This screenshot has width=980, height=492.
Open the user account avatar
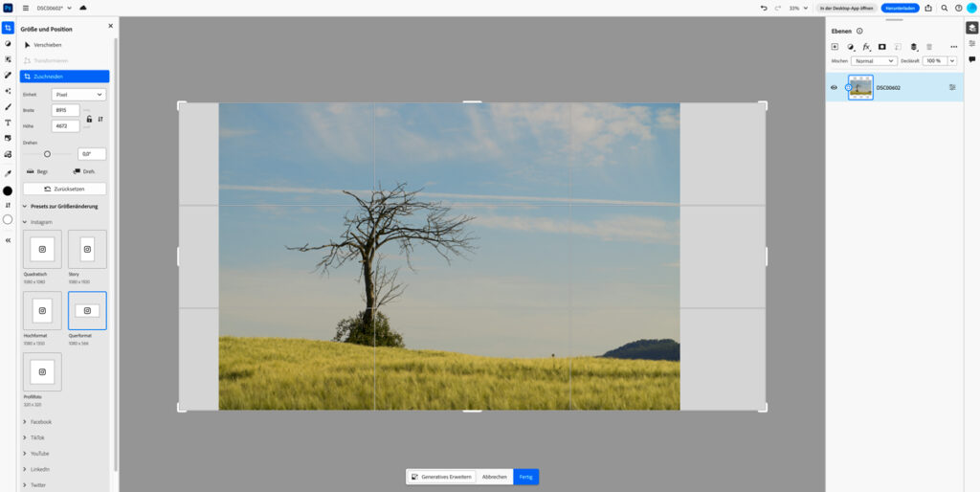[971, 8]
